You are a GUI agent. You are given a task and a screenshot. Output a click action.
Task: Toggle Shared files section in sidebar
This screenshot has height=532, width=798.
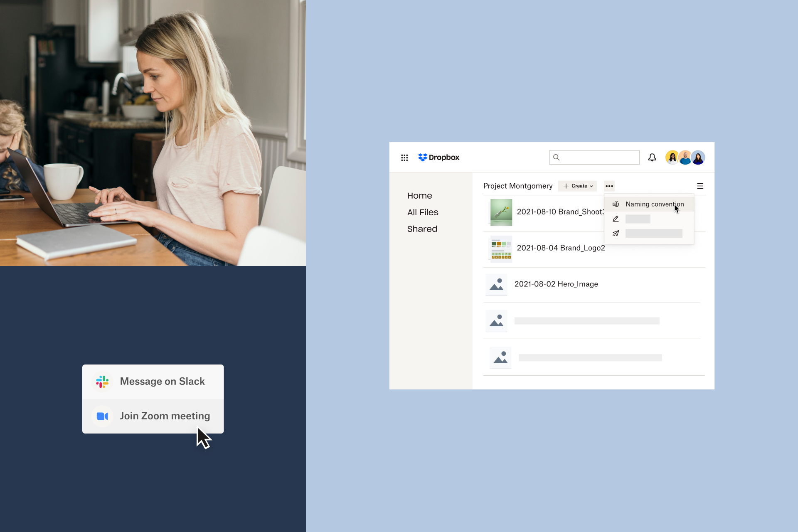[421, 229]
